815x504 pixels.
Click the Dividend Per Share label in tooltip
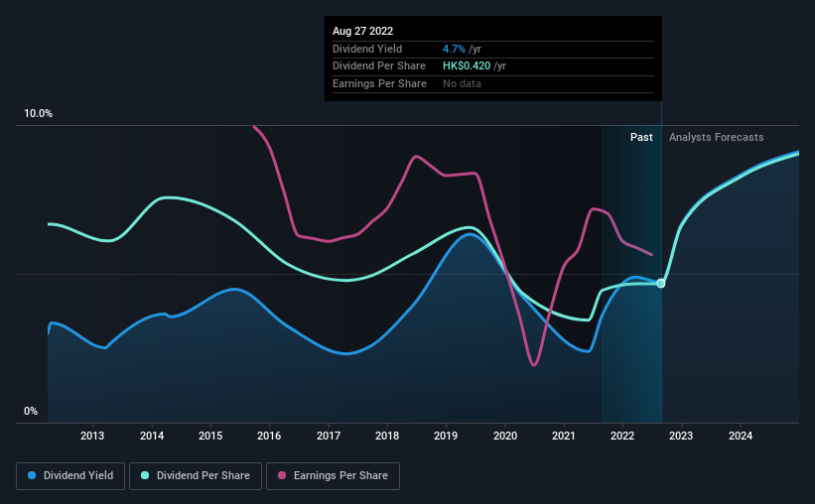coord(379,66)
